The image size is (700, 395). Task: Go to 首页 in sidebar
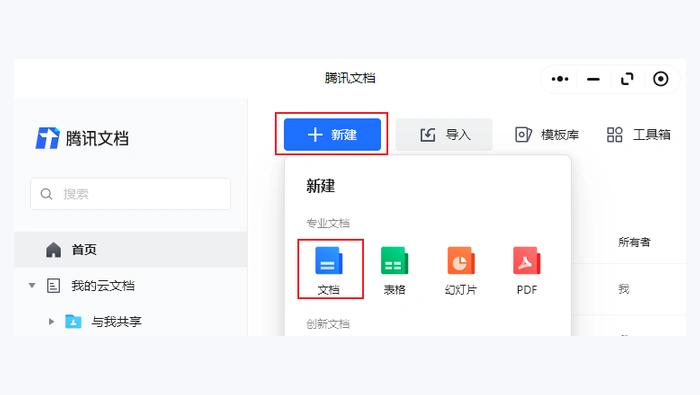131,249
